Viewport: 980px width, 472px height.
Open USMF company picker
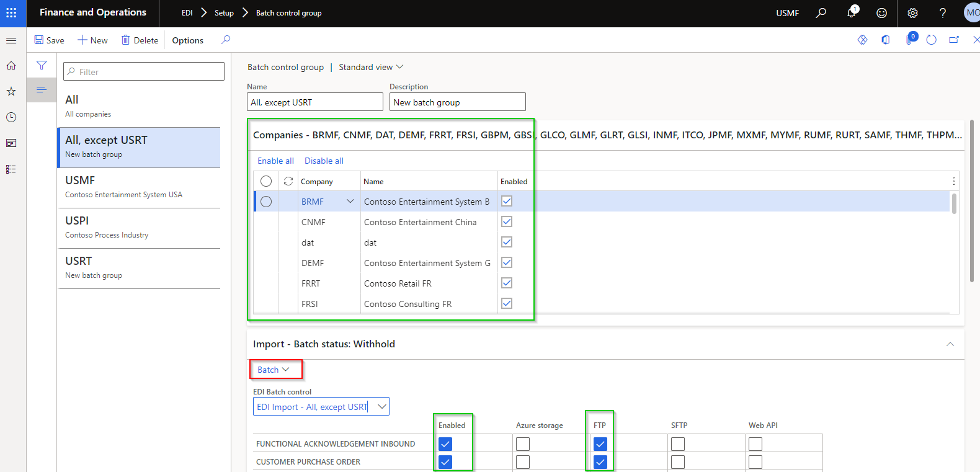point(788,12)
